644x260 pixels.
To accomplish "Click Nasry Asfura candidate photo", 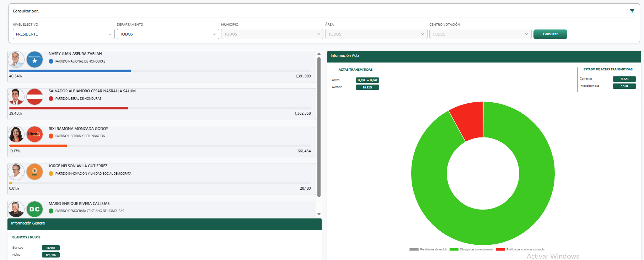I will pyautogui.click(x=16, y=60).
